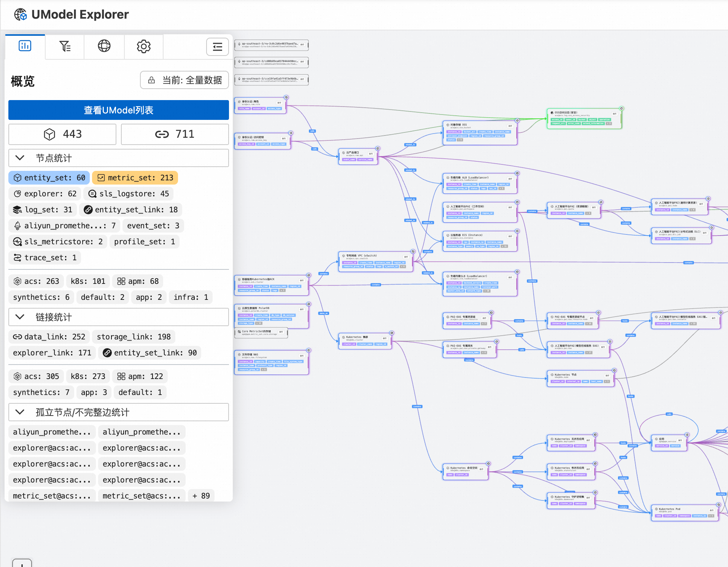Collapse the sidebar using the menu icon
The height and width of the screenshot is (567, 728).
pyautogui.click(x=218, y=47)
